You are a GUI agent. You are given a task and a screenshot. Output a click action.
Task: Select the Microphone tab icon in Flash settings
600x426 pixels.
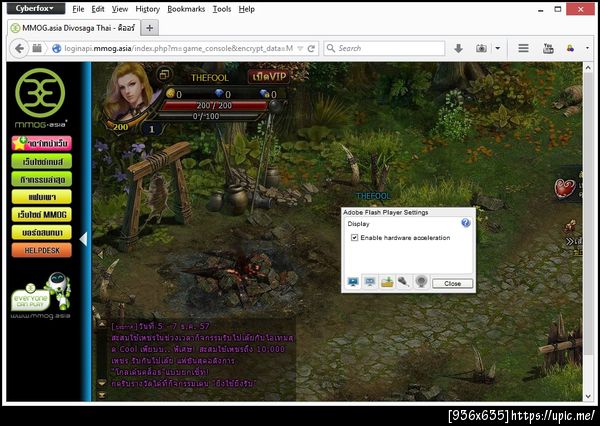pyautogui.click(x=404, y=282)
